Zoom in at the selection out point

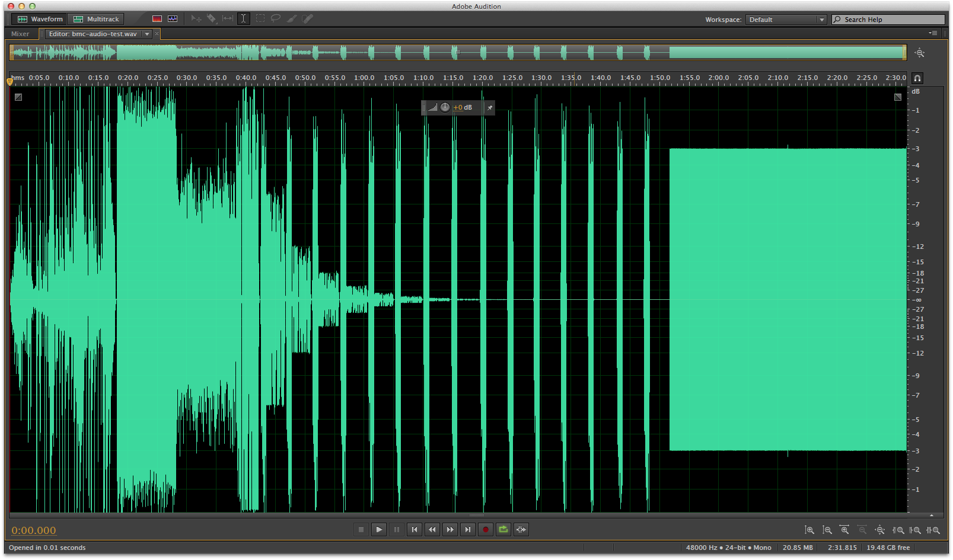(x=915, y=530)
